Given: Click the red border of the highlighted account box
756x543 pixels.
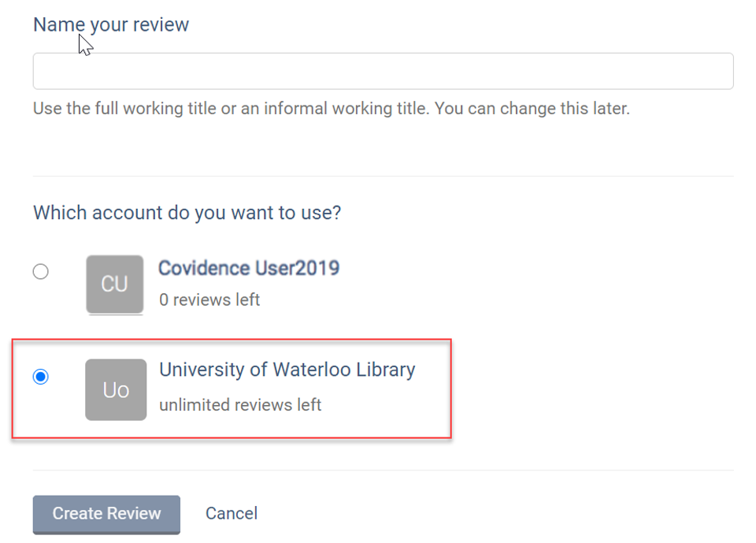Looking at the screenshot, I should [450, 389].
